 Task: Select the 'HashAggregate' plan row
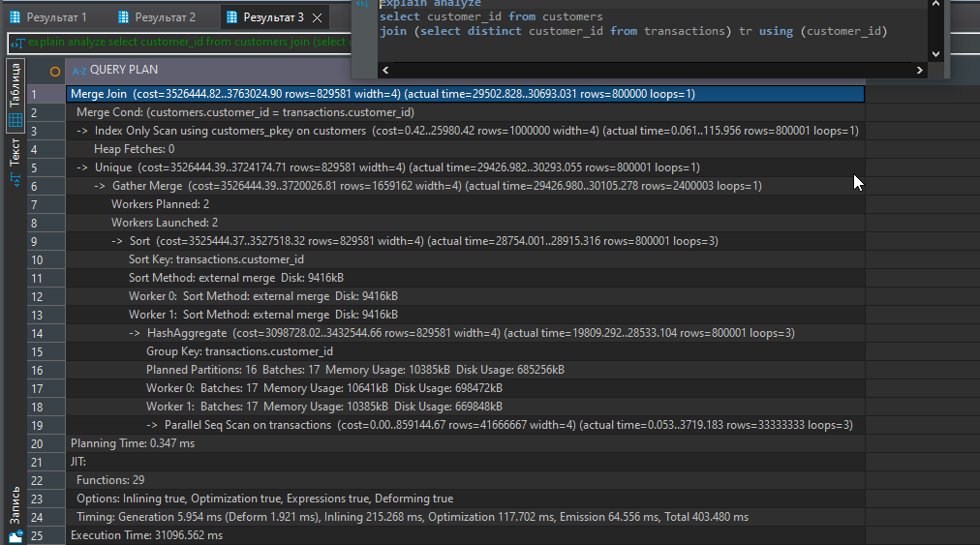click(465, 333)
